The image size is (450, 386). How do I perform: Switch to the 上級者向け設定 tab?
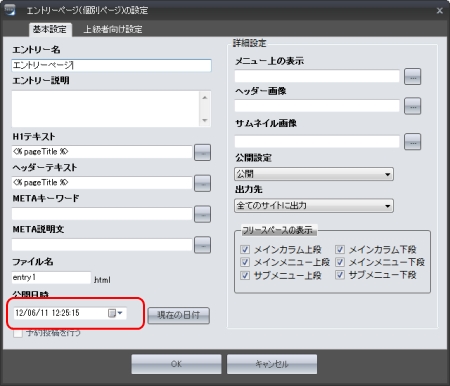(113, 29)
